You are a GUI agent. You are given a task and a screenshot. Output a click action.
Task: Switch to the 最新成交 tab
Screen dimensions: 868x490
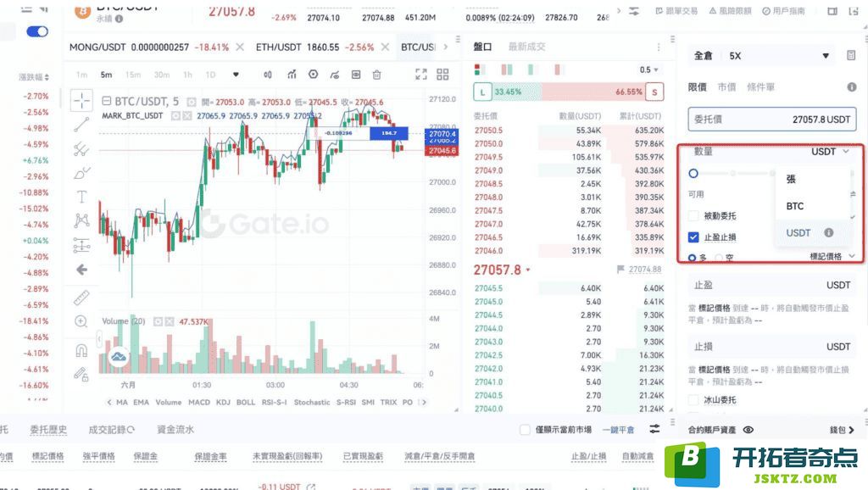pos(527,47)
